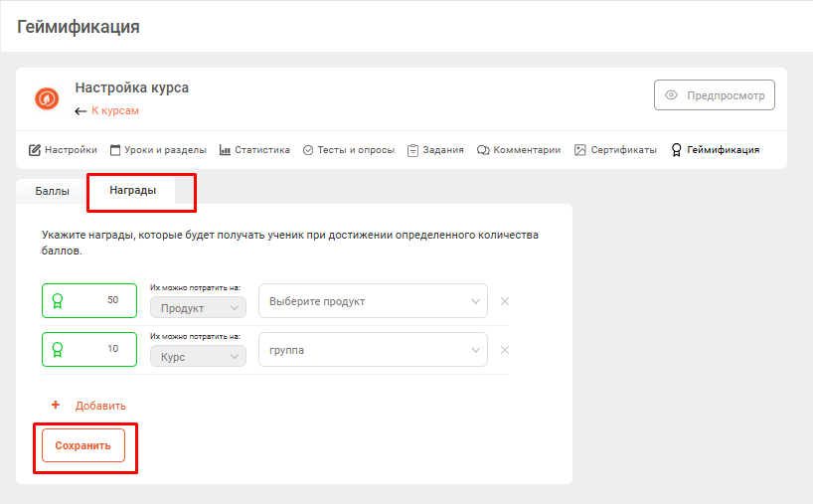
Task: Switch to the Награды tab
Action: tap(132, 190)
